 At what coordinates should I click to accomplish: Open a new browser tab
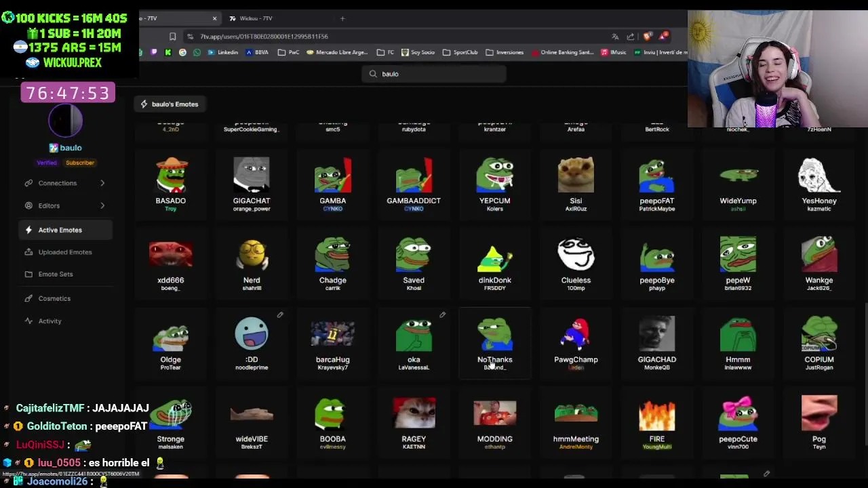click(x=342, y=18)
